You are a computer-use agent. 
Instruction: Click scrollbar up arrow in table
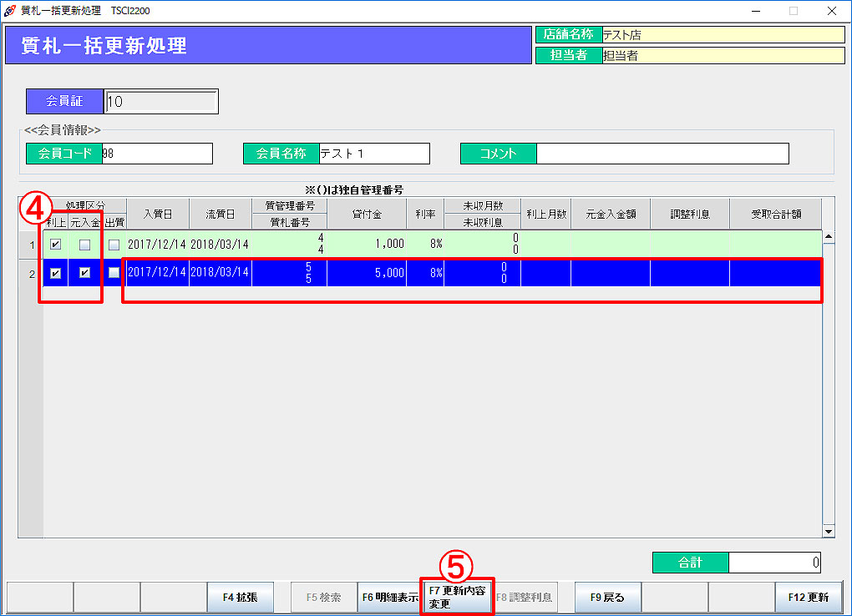(828, 236)
